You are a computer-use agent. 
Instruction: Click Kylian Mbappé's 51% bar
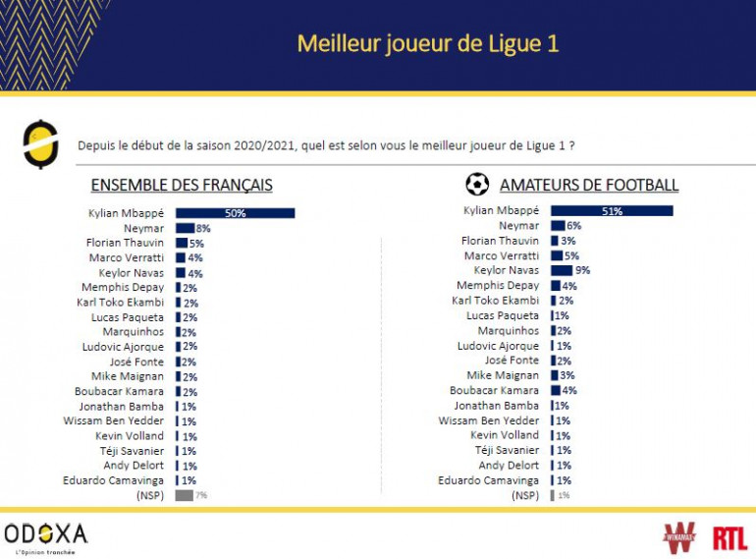pos(611,211)
